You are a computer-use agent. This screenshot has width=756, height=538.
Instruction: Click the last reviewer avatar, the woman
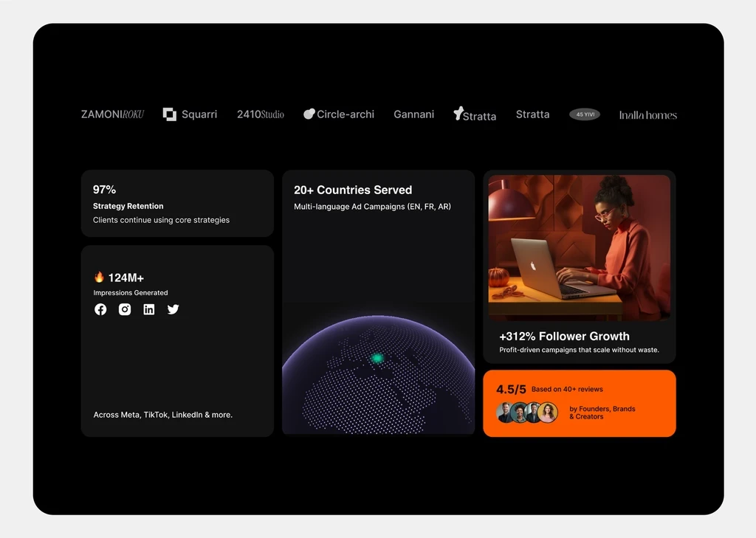[548, 413]
